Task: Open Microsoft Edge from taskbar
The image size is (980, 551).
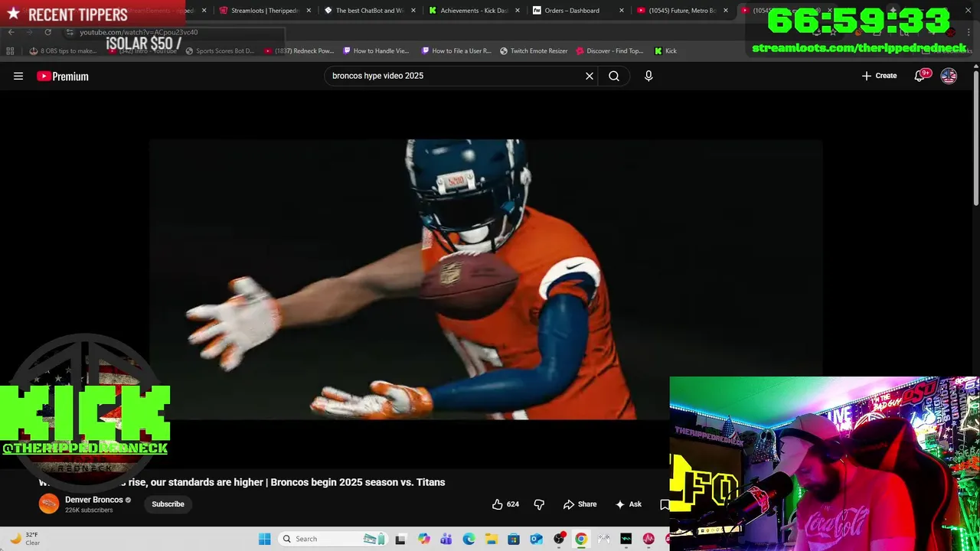Action: pyautogui.click(x=469, y=539)
